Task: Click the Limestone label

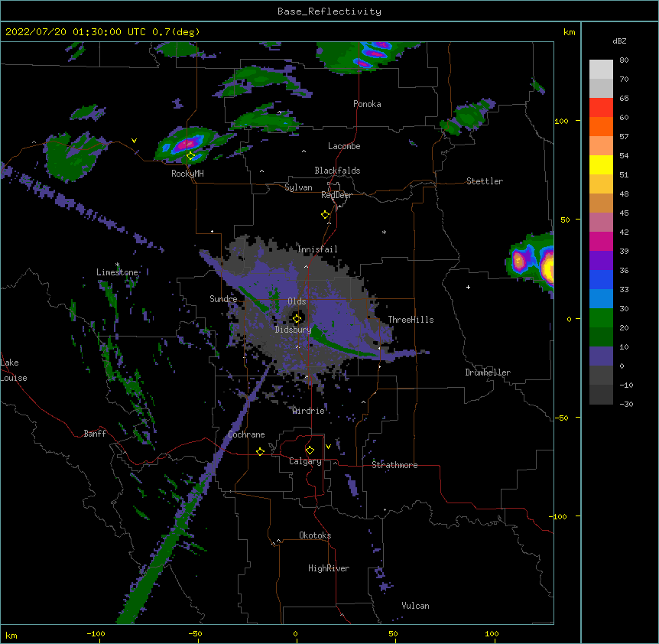Action: click(x=117, y=272)
